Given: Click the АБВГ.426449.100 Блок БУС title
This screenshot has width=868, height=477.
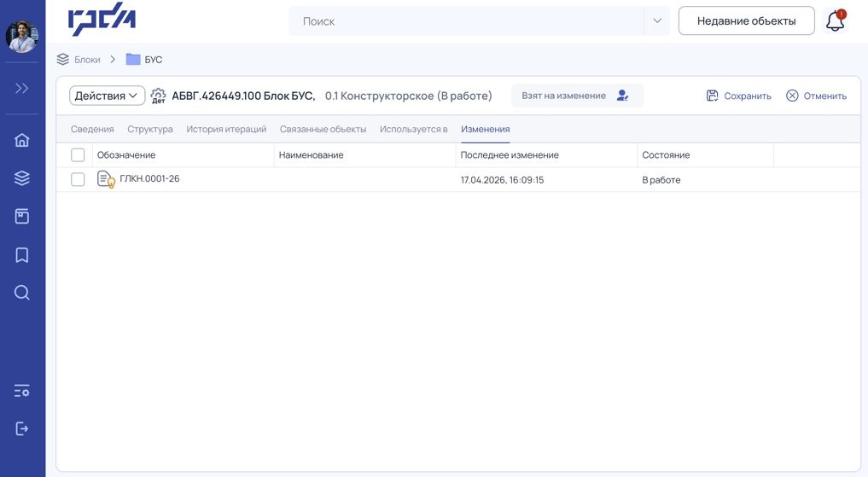Looking at the screenshot, I should (x=243, y=96).
